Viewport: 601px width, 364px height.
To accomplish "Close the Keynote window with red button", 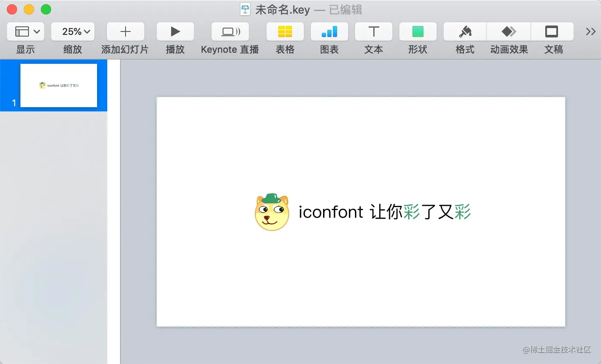I will 12,9.
